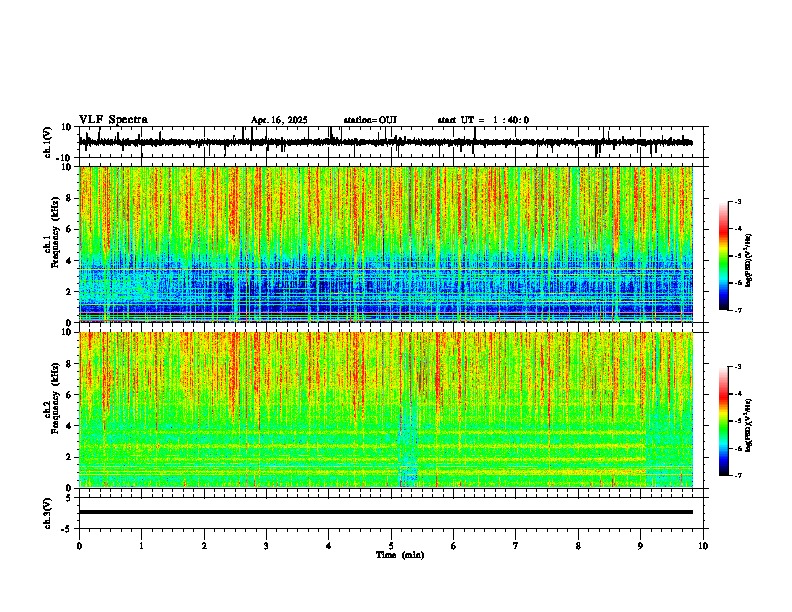Click the "Time (min)" axis label
Image resolution: width=792 pixels, height=612 pixels.
tap(400, 555)
